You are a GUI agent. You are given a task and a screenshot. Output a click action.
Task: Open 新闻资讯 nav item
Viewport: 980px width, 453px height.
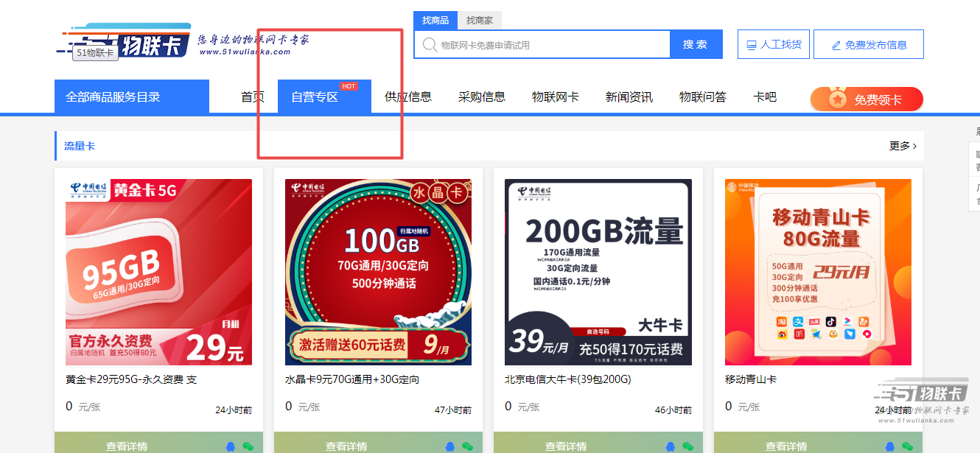[629, 96]
